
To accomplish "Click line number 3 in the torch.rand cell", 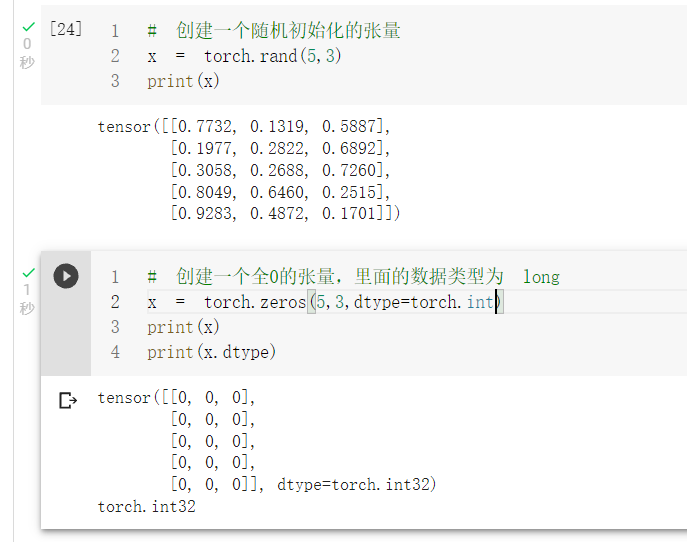I will pyautogui.click(x=115, y=81).
